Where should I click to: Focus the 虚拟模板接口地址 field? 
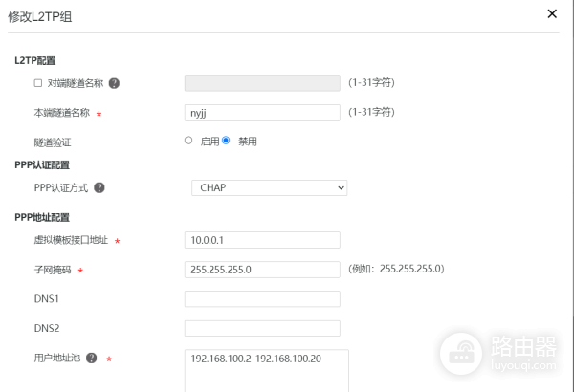262,240
